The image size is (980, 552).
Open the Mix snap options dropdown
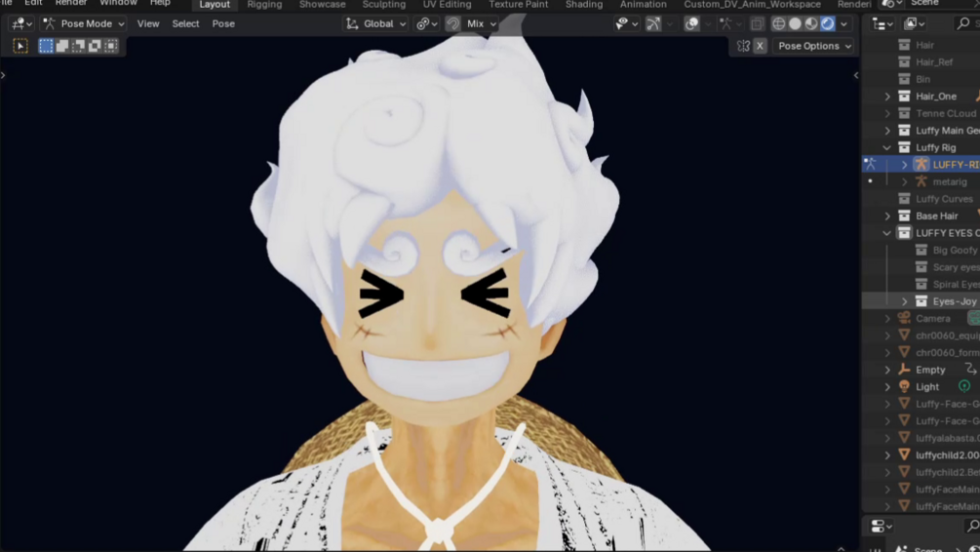coord(482,23)
